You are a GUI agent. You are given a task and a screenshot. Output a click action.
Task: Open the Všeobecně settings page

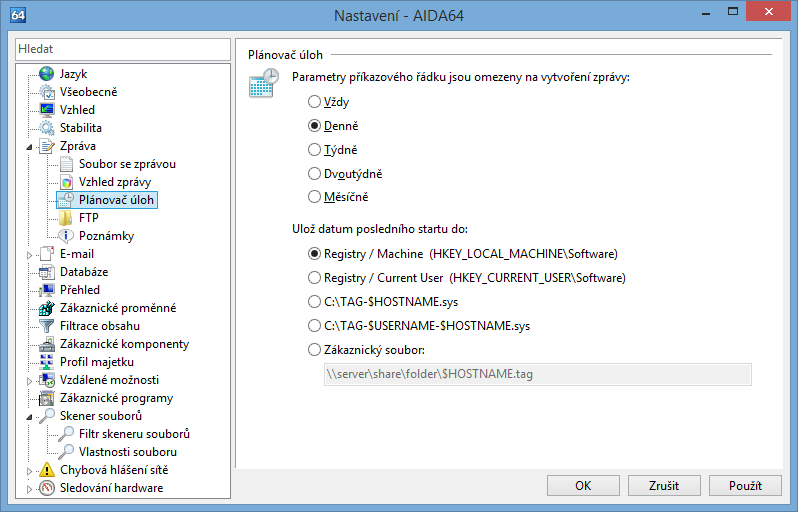pyautogui.click(x=89, y=92)
